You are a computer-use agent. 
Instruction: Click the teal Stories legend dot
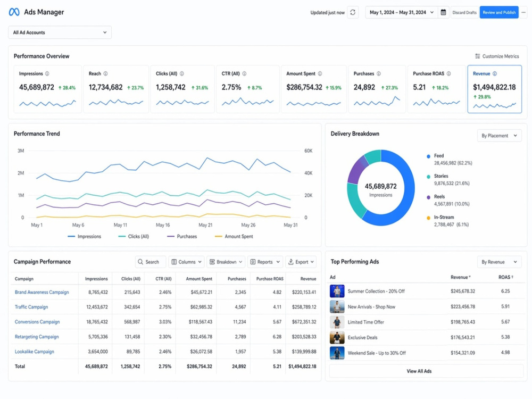click(428, 177)
